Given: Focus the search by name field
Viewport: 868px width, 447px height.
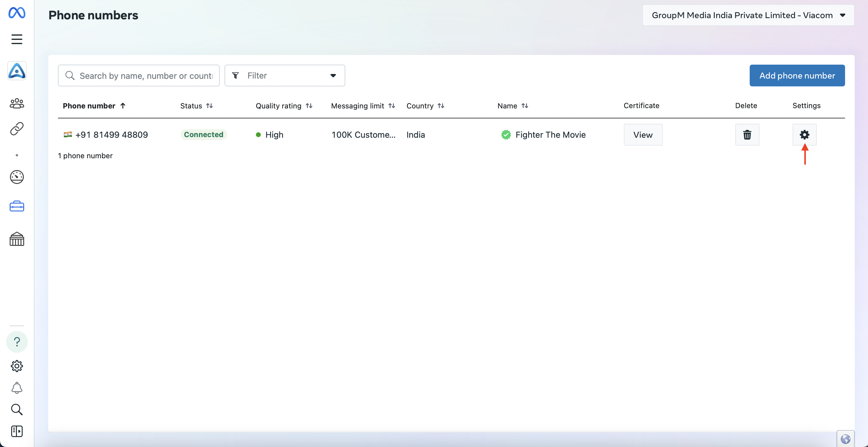Looking at the screenshot, I should click(139, 76).
